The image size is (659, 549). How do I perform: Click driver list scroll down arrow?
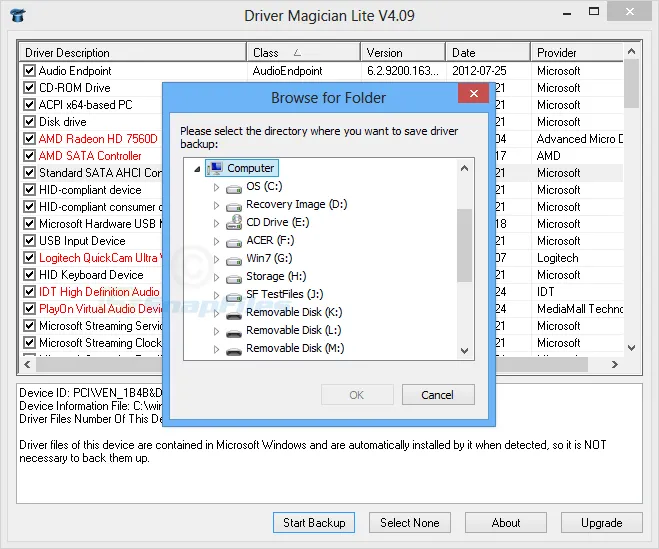631,348
